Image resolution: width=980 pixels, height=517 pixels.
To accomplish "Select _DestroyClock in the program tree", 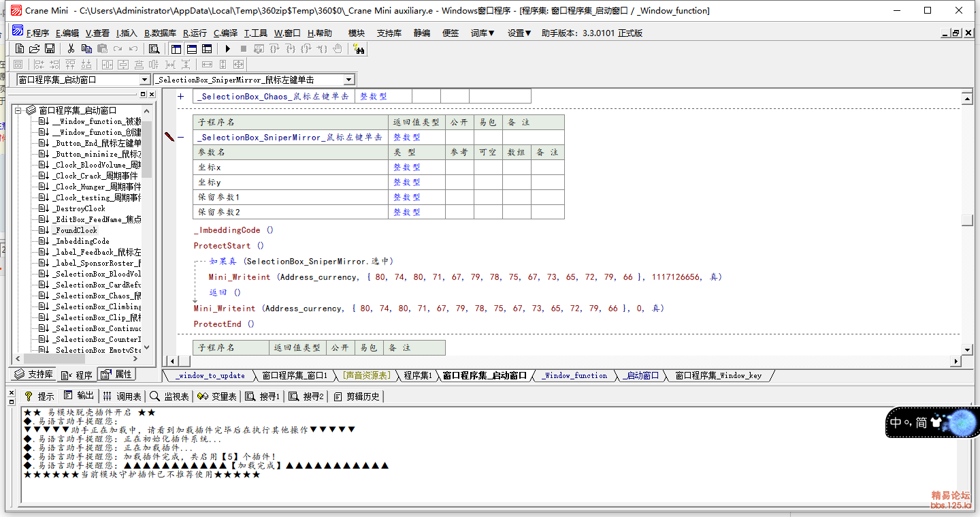I will [80, 208].
